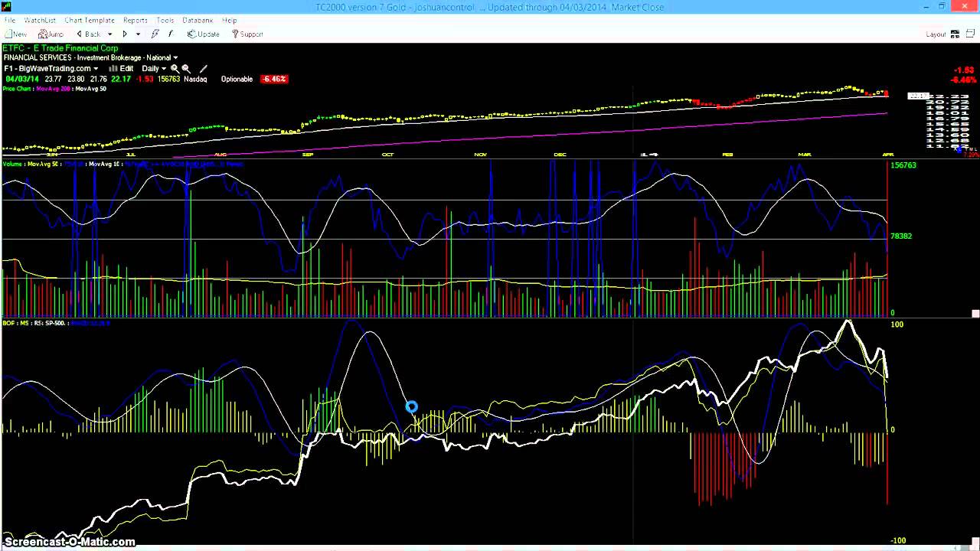The image size is (980, 551).
Task: Click the zoom out magnifier icon
Action: pos(185,68)
